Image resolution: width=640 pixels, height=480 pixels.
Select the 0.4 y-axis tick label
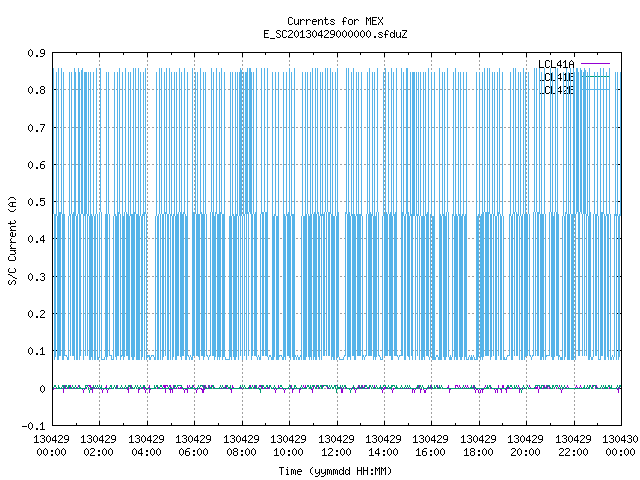(36, 239)
